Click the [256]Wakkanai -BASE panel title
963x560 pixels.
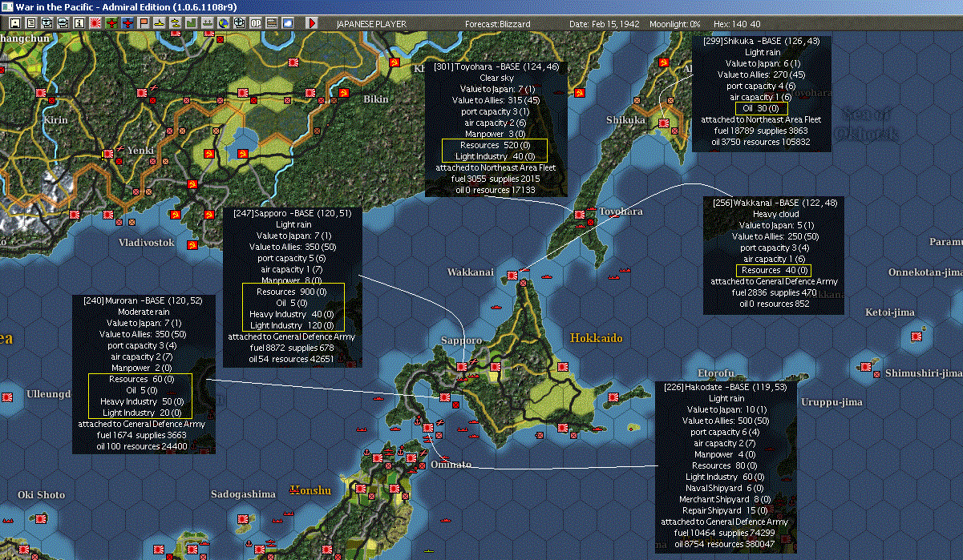[774, 203]
